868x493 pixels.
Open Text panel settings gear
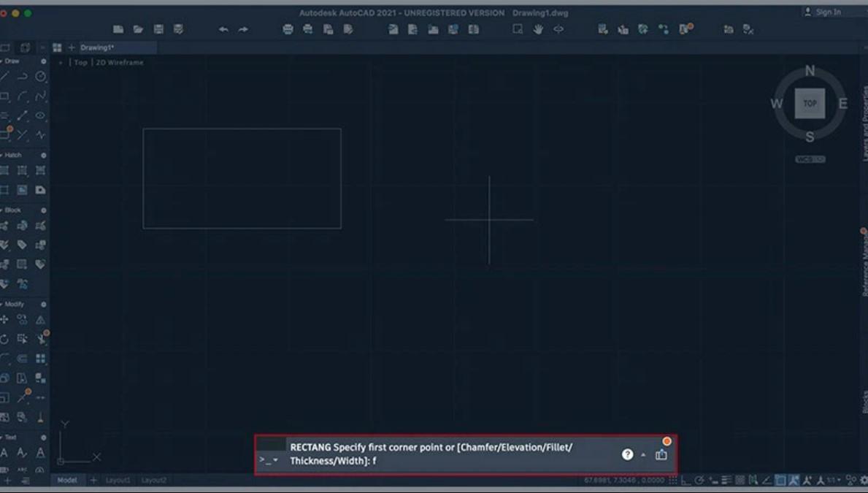[43, 437]
